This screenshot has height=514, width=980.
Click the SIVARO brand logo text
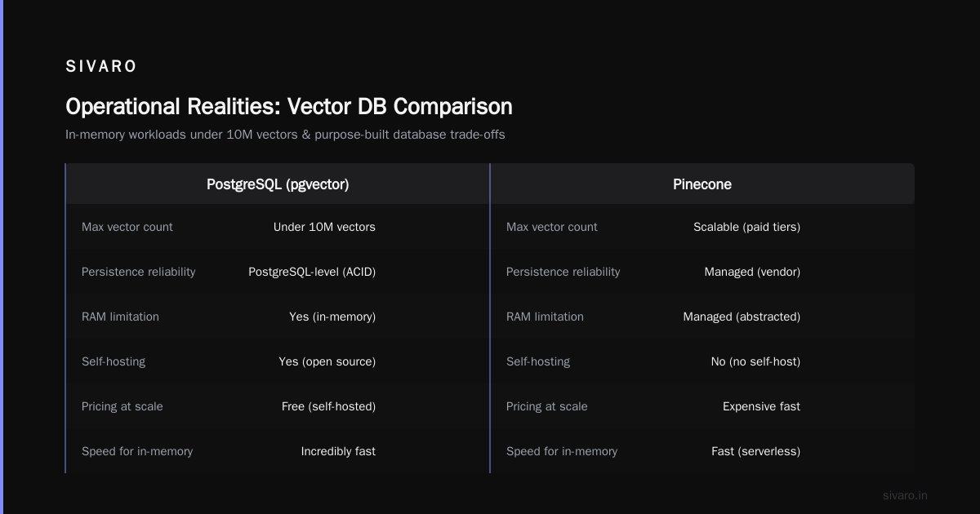pos(101,67)
